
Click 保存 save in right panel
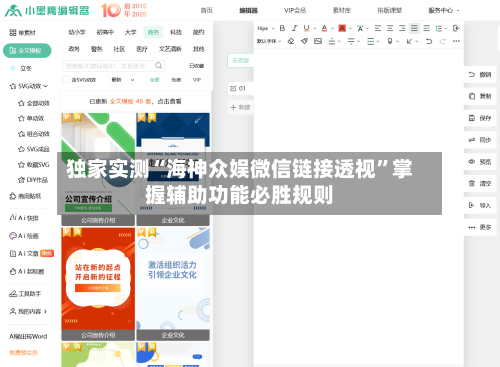(x=480, y=118)
